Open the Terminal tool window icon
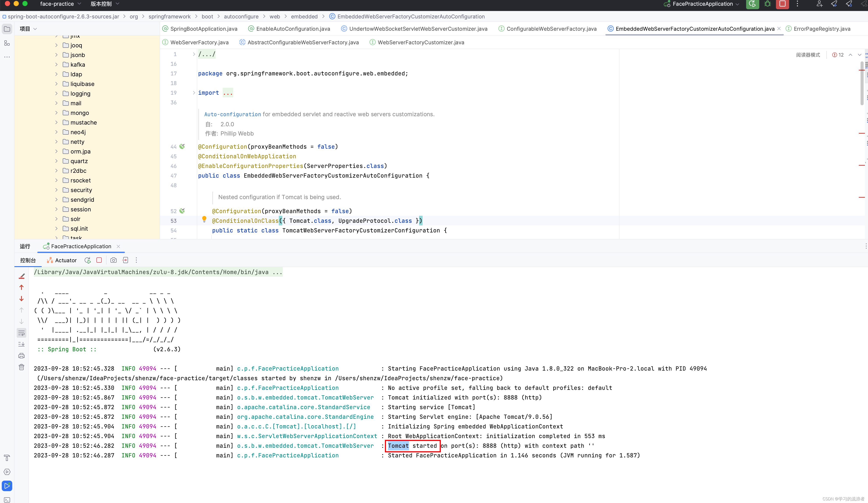 point(7,499)
